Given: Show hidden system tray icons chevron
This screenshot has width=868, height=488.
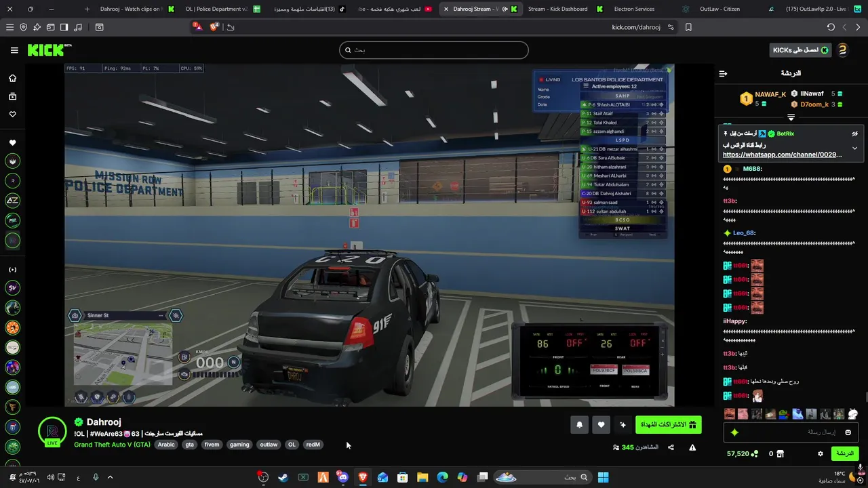Looking at the screenshot, I should point(110,477).
